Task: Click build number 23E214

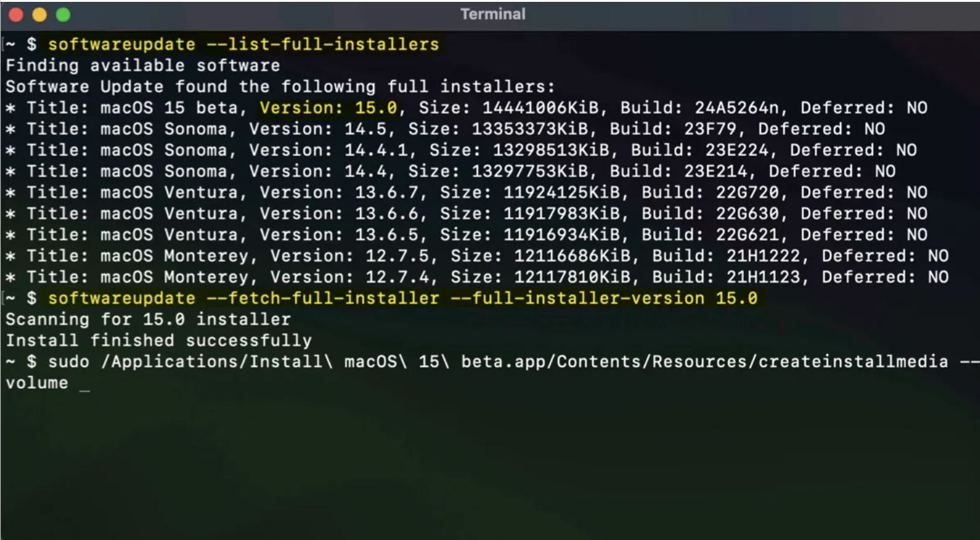Action: [x=715, y=171]
